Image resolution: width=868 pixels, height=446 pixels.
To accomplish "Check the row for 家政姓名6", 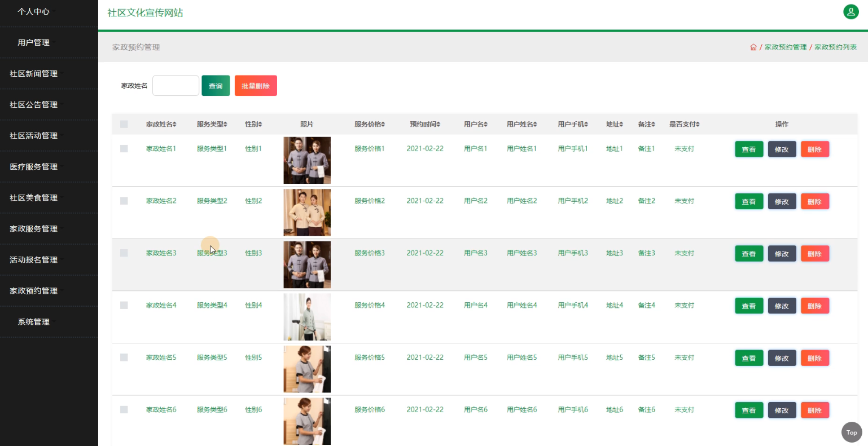I will pyautogui.click(x=124, y=409).
